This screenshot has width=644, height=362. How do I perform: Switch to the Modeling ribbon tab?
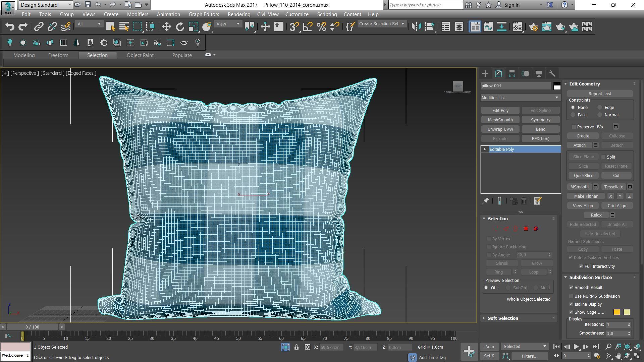(x=24, y=55)
